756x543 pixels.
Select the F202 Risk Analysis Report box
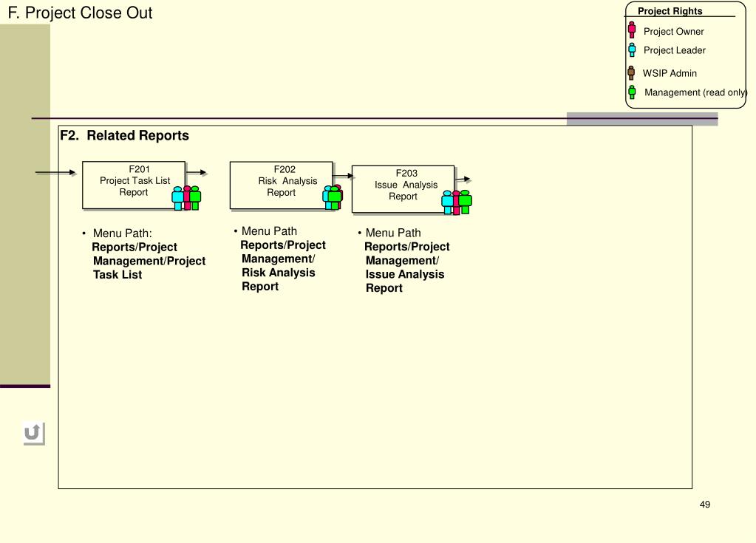[x=281, y=185]
